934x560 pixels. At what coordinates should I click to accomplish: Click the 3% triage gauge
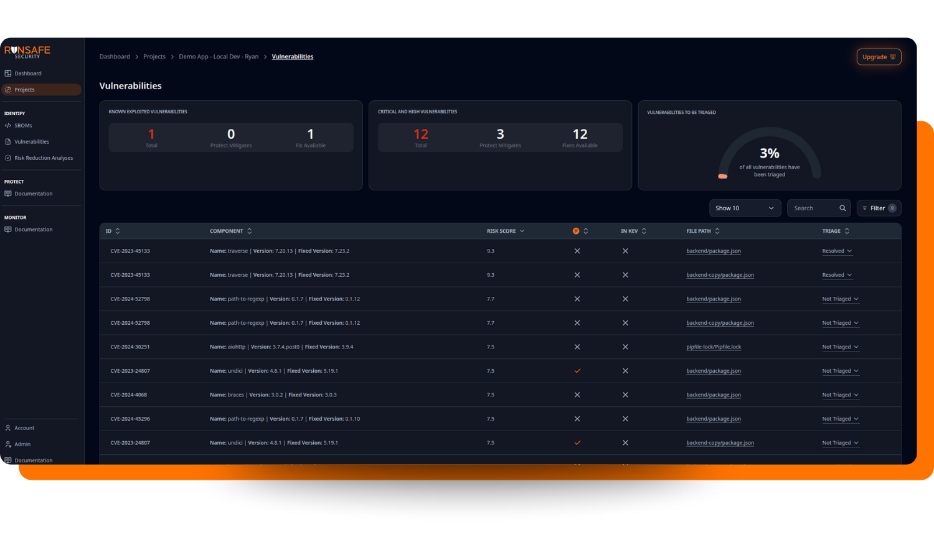(770, 152)
